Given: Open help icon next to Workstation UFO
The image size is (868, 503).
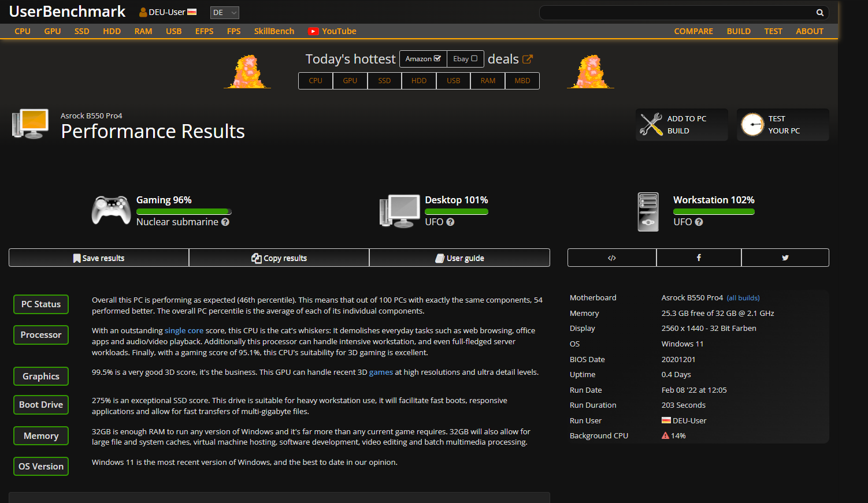Looking at the screenshot, I should (699, 222).
